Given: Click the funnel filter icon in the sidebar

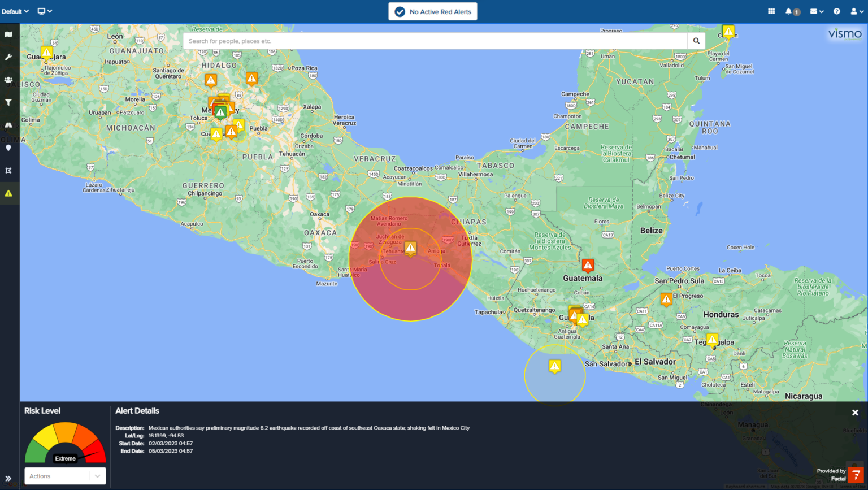Looking at the screenshot, I should click(x=8, y=102).
